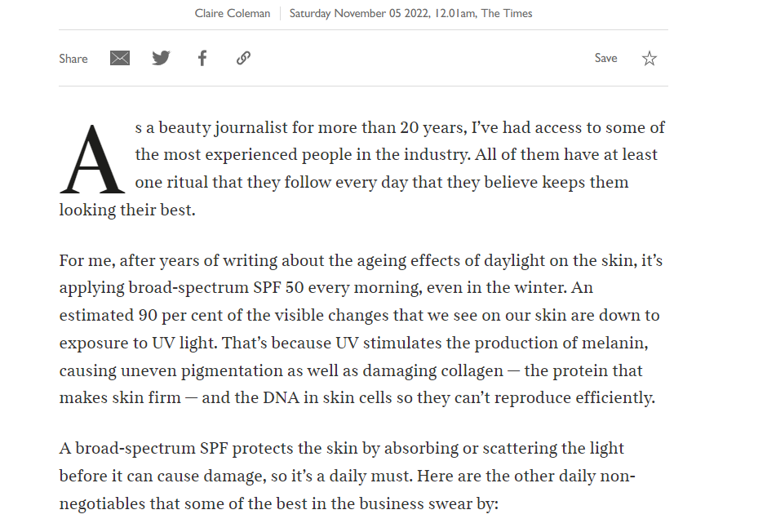
Task: Click the paragraph beginning "For me, after years"
Action: 361,329
